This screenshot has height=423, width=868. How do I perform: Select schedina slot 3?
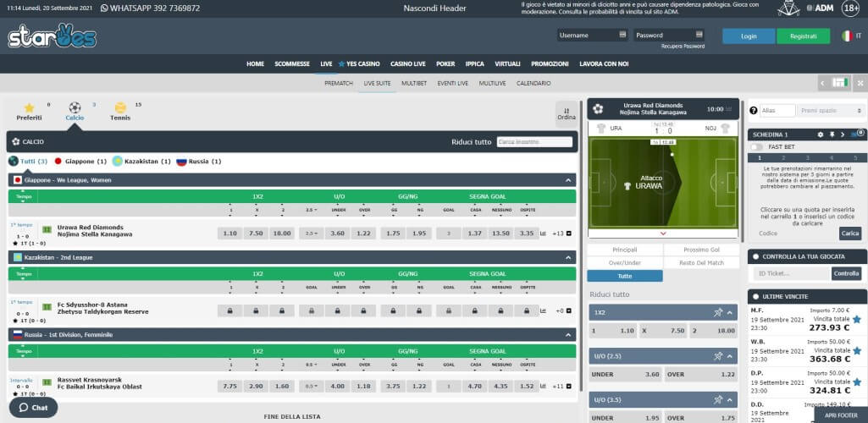point(807,158)
